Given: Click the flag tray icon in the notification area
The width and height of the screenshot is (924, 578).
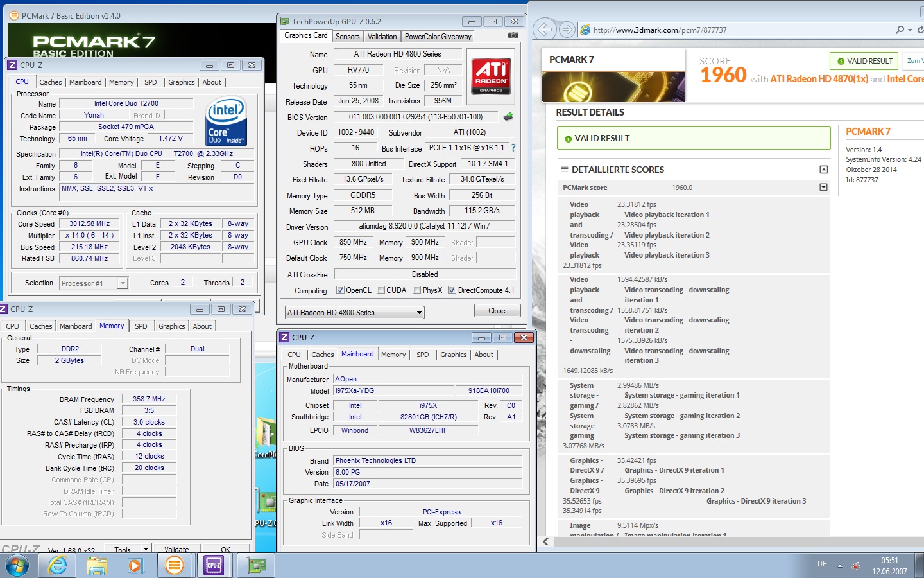Looking at the screenshot, I should (x=855, y=565).
